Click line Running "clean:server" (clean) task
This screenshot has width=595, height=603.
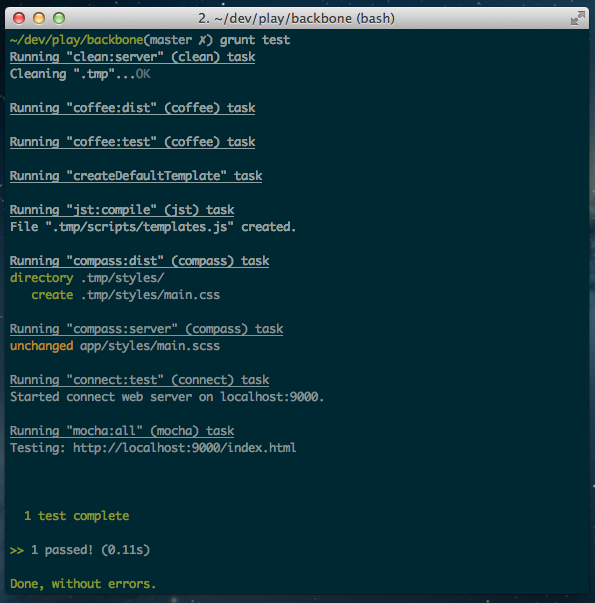point(132,57)
